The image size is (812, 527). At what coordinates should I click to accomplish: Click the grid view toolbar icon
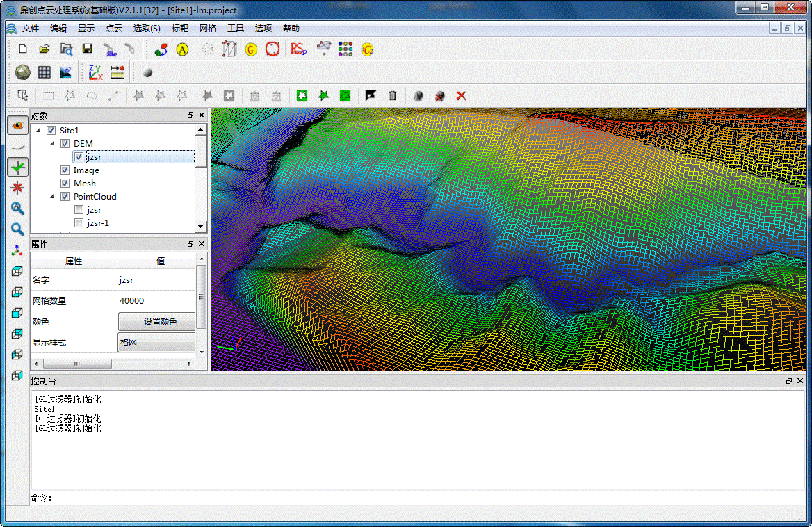pyautogui.click(x=44, y=72)
